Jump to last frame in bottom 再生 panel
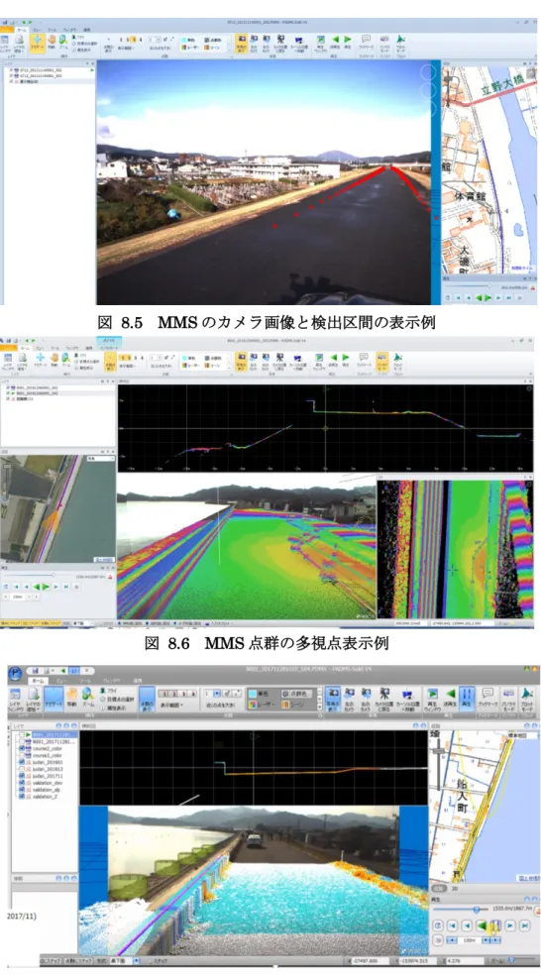Image resolution: width=541 pixels, height=980 pixels. point(525,925)
